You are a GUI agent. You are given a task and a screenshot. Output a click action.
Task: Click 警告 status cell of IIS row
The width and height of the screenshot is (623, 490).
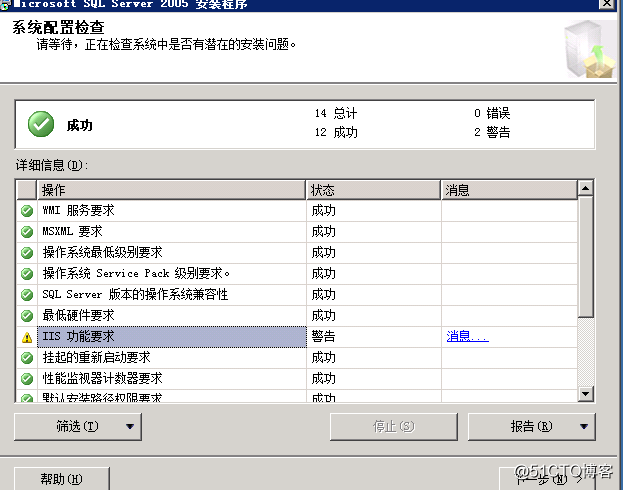click(x=373, y=337)
